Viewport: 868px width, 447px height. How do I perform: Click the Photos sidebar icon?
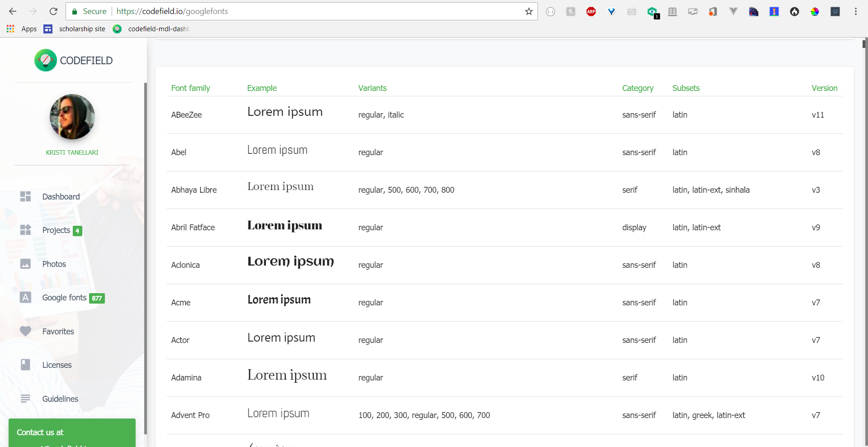[x=26, y=264]
